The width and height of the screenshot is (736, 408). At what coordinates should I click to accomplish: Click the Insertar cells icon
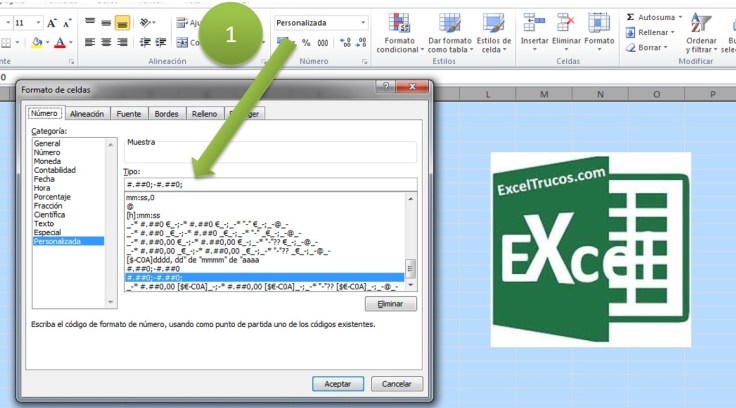pos(534,23)
